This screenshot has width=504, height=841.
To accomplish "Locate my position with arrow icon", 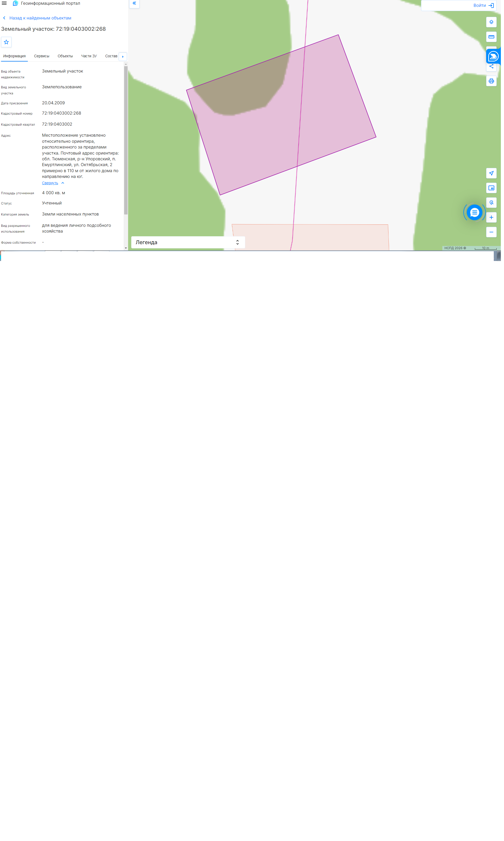I will click(494, 175).
